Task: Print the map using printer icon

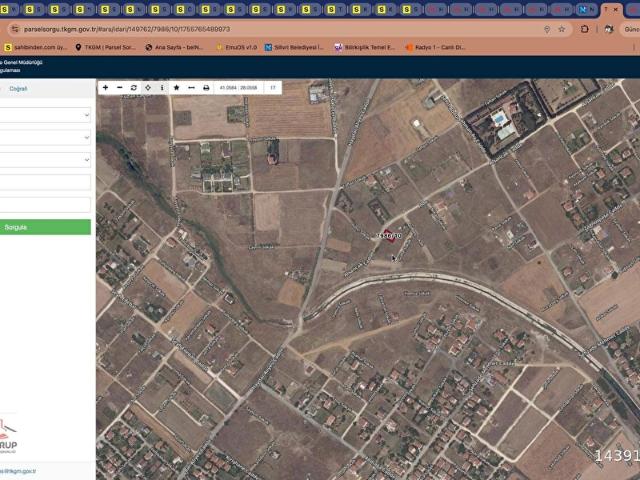Action: 206,88
